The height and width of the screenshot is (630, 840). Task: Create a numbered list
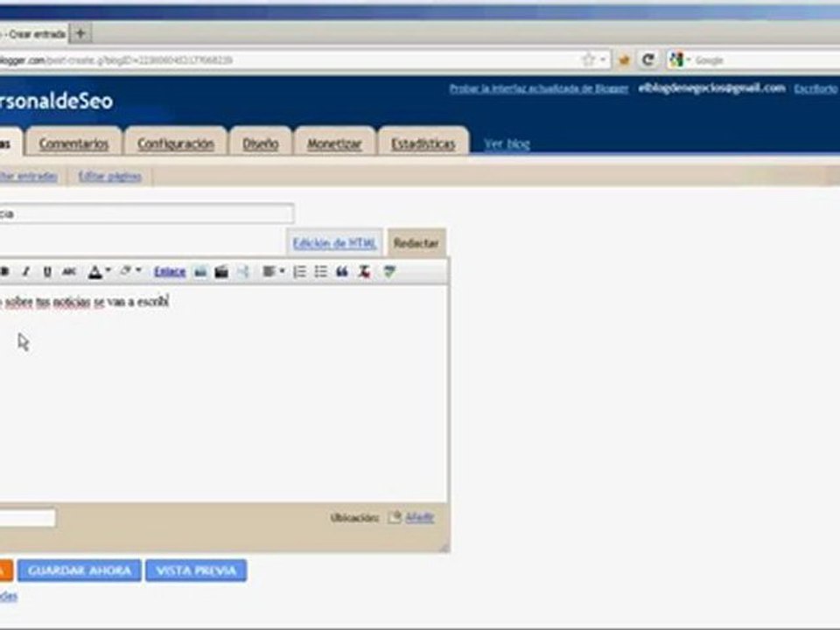(x=299, y=272)
